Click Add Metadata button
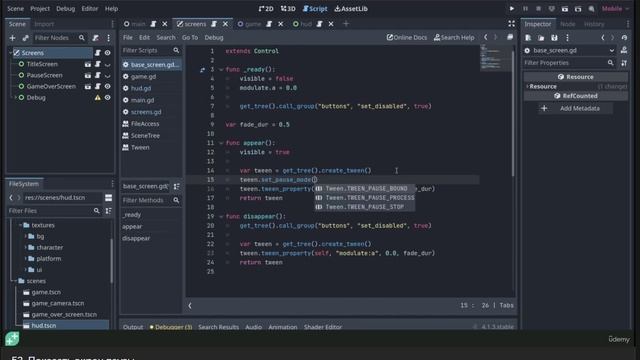 575,108
